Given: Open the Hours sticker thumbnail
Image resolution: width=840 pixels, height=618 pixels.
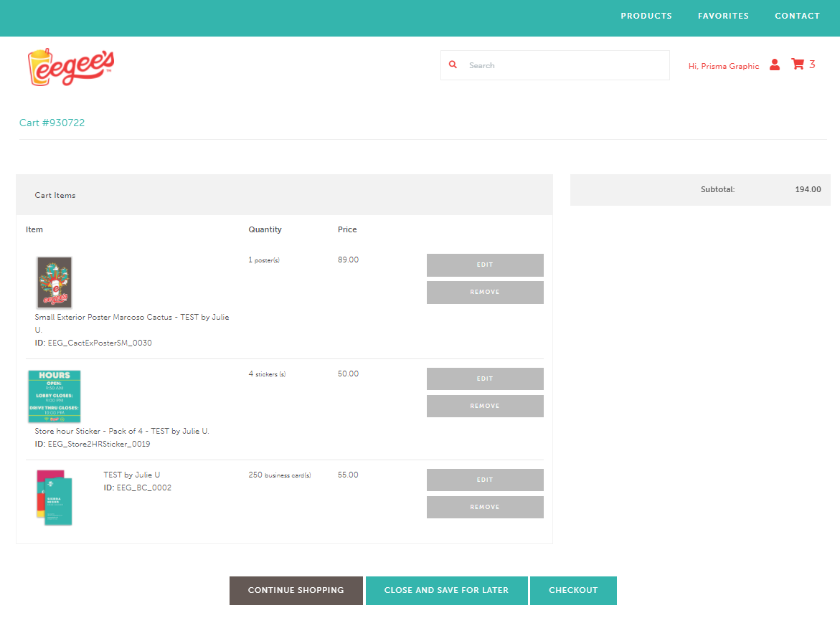Looking at the screenshot, I should [54, 396].
